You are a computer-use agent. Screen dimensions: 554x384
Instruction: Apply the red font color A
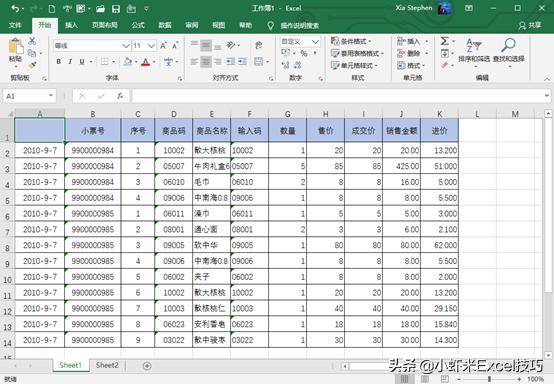click(145, 62)
